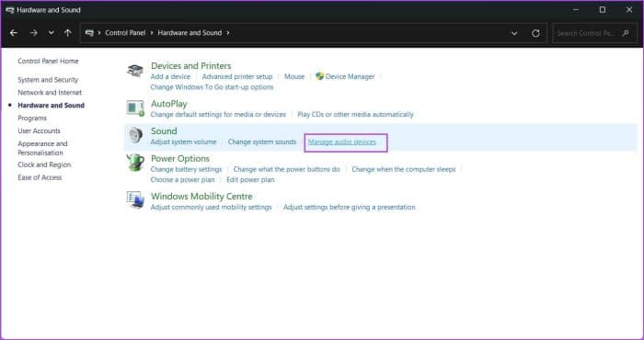This screenshot has width=644, height=340.
Task: Click Change Windows To Go start-up options
Action: pos(212,87)
